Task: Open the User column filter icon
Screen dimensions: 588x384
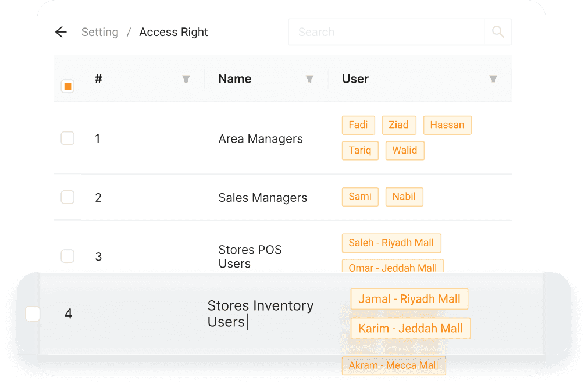Action: (493, 79)
